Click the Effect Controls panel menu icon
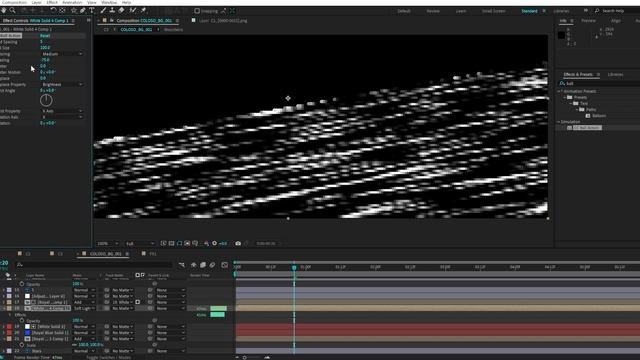 (x=73, y=20)
